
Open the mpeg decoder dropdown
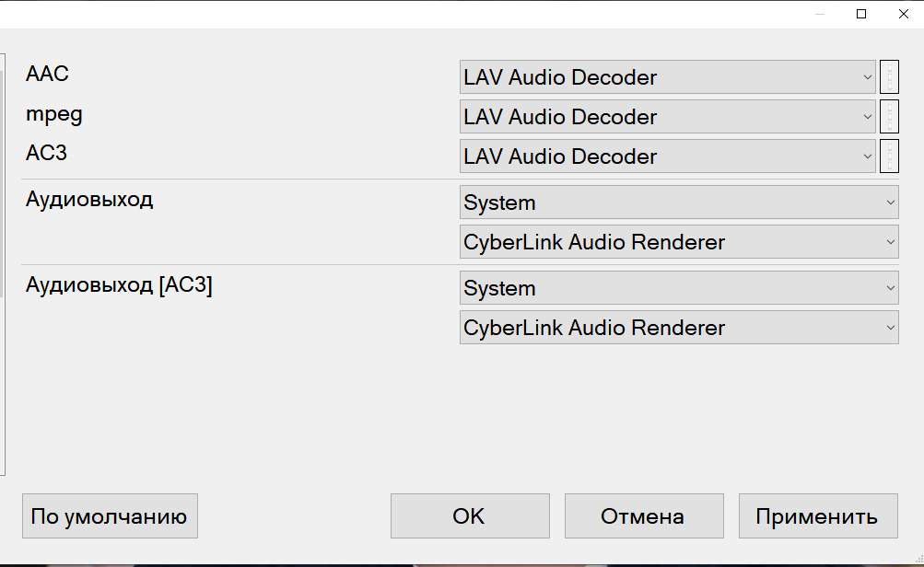pyautogui.click(x=668, y=117)
